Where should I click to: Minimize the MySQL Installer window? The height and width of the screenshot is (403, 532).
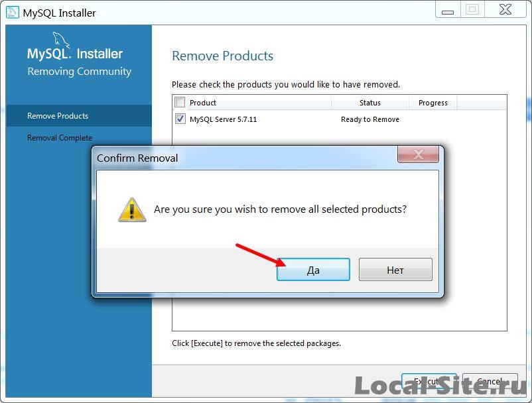click(x=448, y=10)
